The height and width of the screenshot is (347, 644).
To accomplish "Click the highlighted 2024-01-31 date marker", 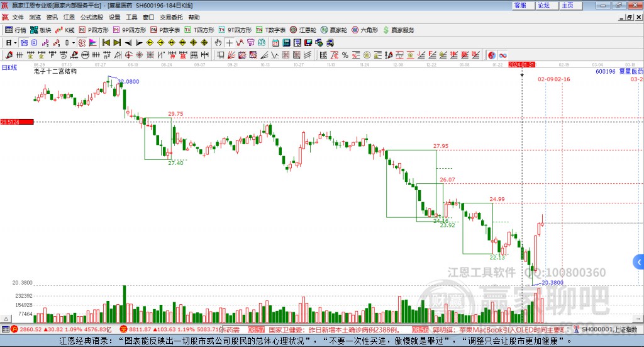I will [521, 65].
